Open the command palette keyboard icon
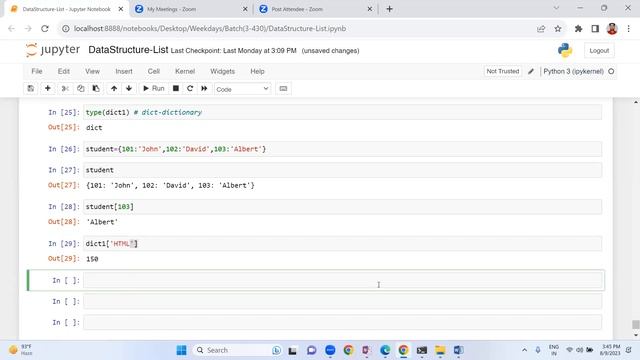The width and height of the screenshot is (640, 360). 283,89
